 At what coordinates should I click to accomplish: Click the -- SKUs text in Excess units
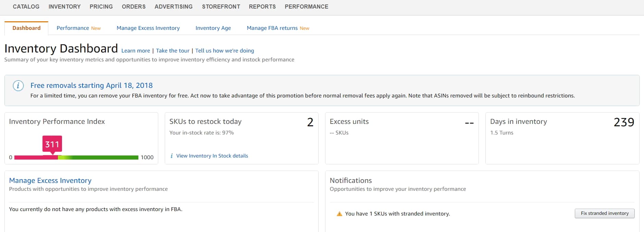339,133
